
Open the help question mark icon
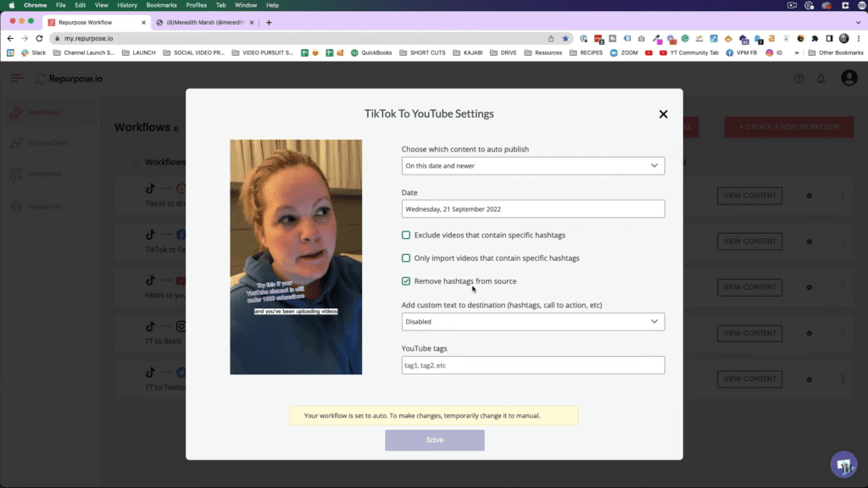click(x=798, y=79)
